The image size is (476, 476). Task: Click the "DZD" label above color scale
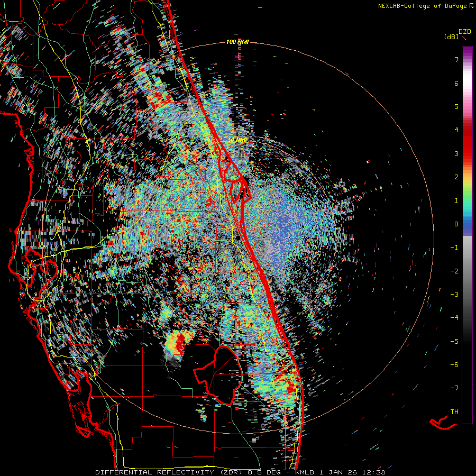coord(465,32)
